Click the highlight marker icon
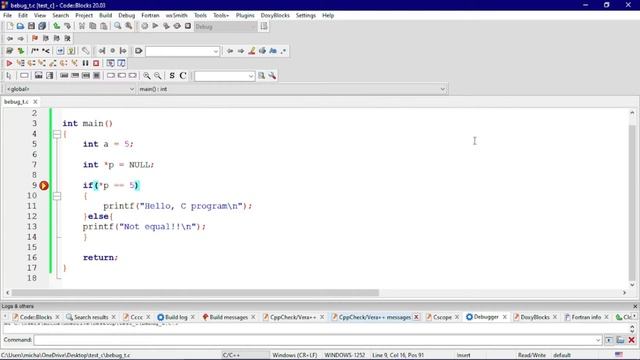The image size is (640, 360). coord(252,51)
